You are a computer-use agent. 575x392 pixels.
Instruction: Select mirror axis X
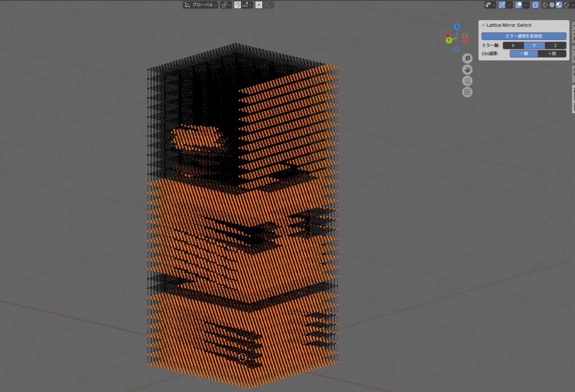(x=513, y=45)
